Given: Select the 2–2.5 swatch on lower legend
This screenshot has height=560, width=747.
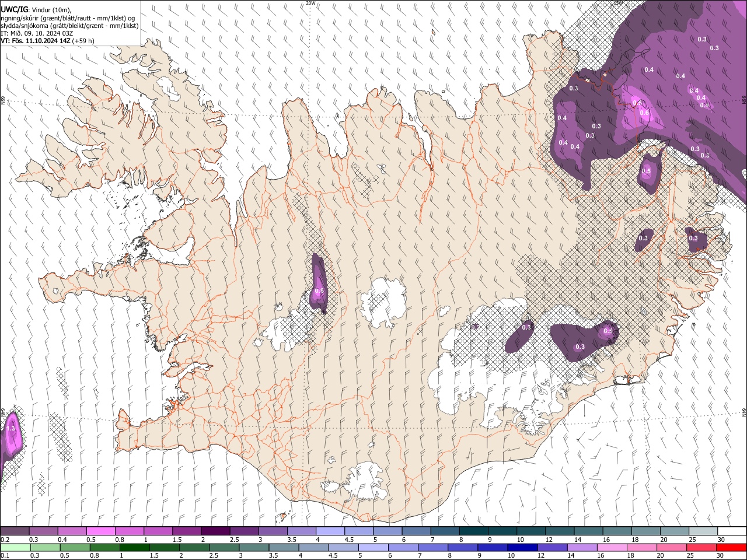Looking at the screenshot, I should (194, 547).
